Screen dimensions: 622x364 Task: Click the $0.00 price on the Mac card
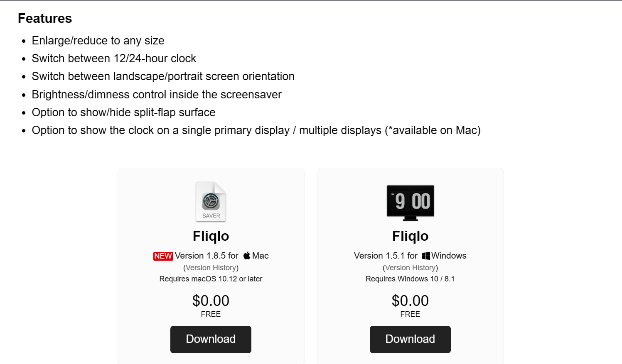pyautogui.click(x=211, y=300)
